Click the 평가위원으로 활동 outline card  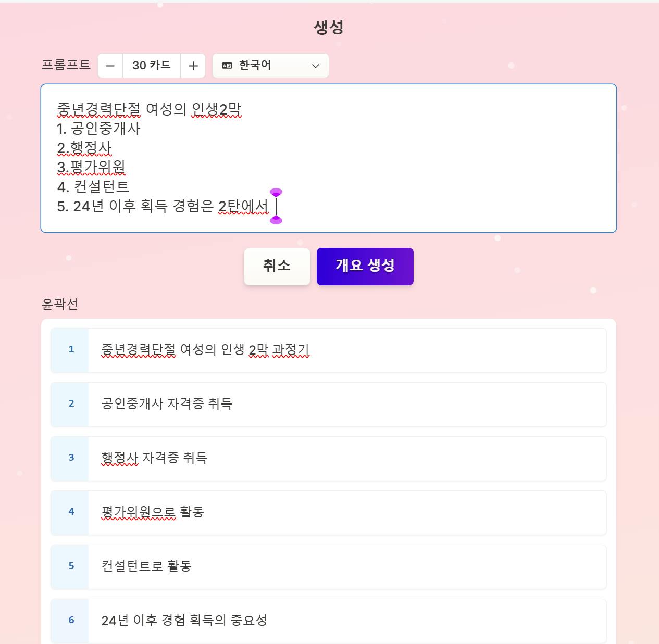(x=153, y=512)
